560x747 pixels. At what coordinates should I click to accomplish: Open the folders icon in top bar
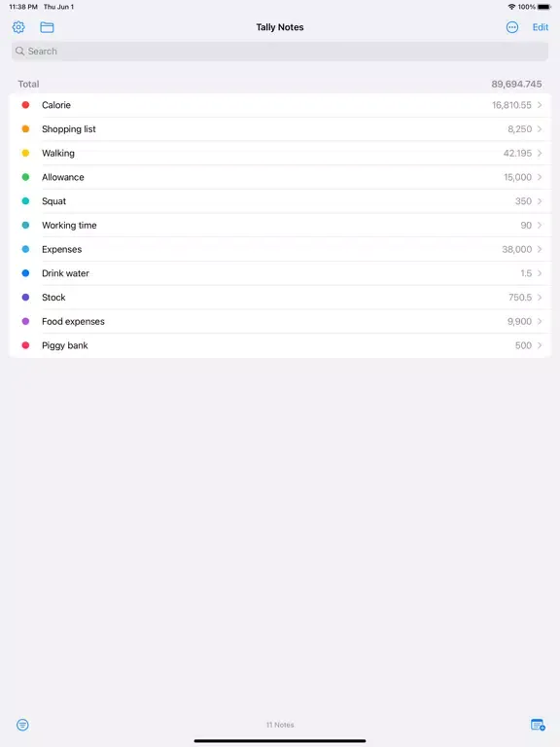coord(47,27)
